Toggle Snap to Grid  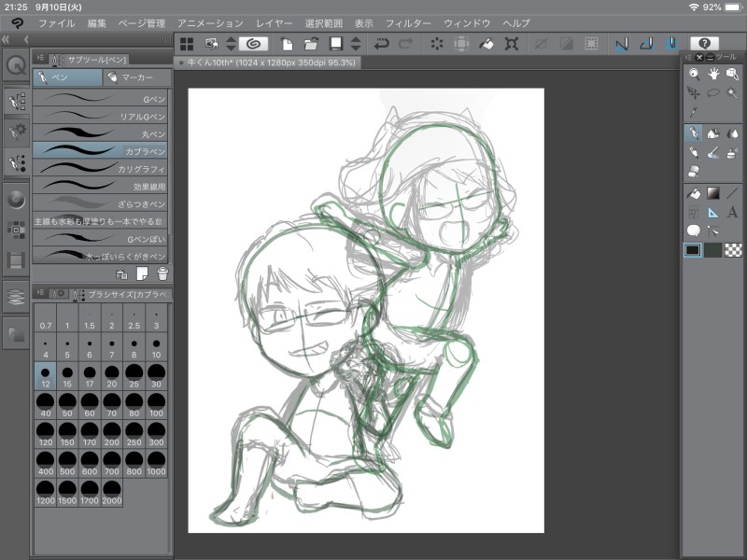coord(671,44)
